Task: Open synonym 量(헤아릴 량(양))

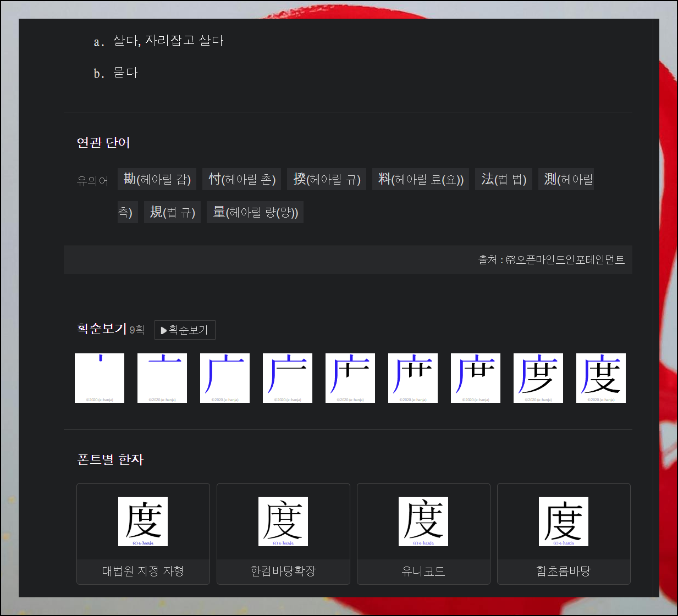Action: tap(255, 212)
